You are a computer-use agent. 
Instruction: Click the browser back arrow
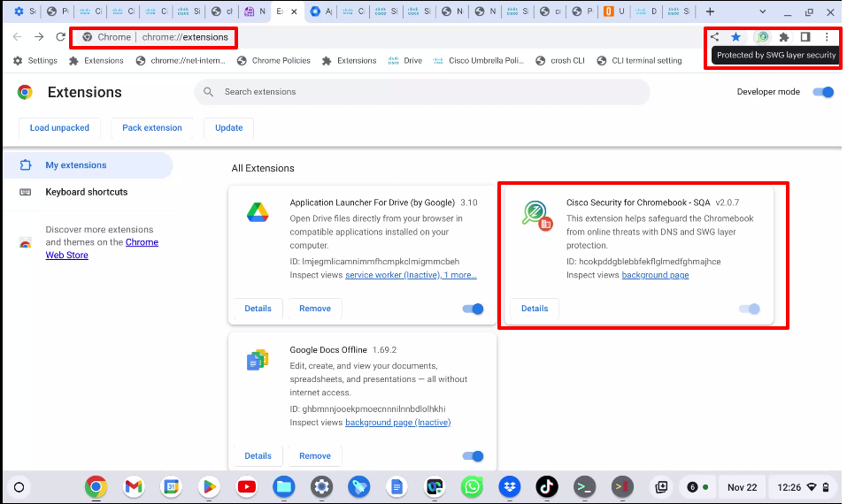pos(18,36)
